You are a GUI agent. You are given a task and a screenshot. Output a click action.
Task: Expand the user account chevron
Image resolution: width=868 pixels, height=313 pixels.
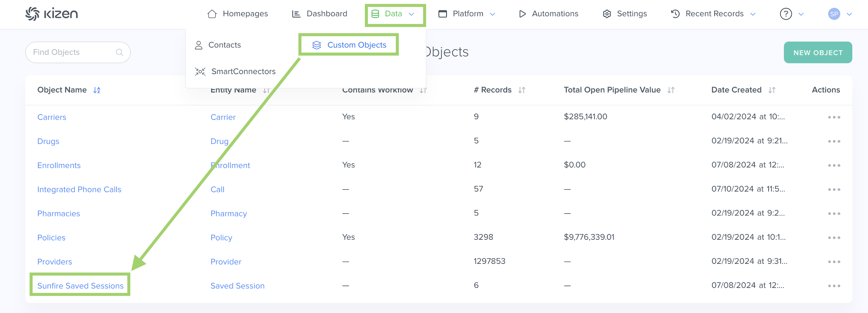pos(850,14)
